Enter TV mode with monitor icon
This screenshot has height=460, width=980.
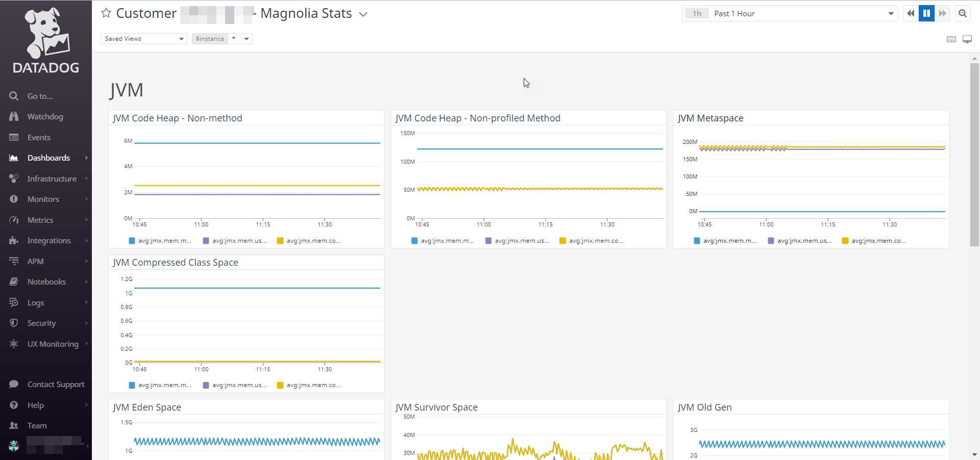coord(967,39)
